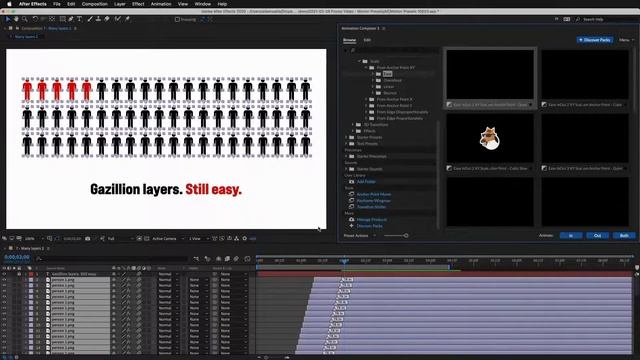Select the Cubic Slow raccoon preset thumbnail

pos(490,138)
